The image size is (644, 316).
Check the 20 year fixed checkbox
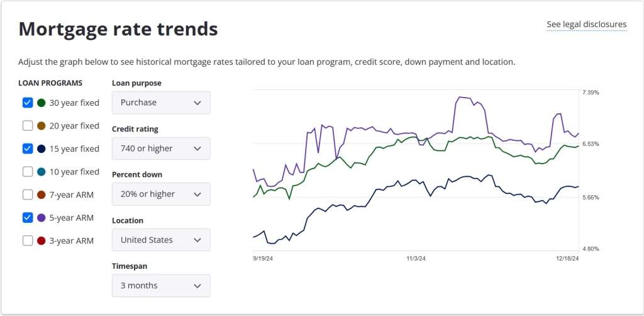click(x=28, y=126)
